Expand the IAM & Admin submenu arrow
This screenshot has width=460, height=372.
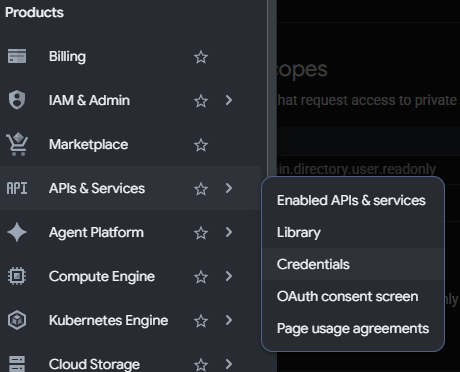229,100
